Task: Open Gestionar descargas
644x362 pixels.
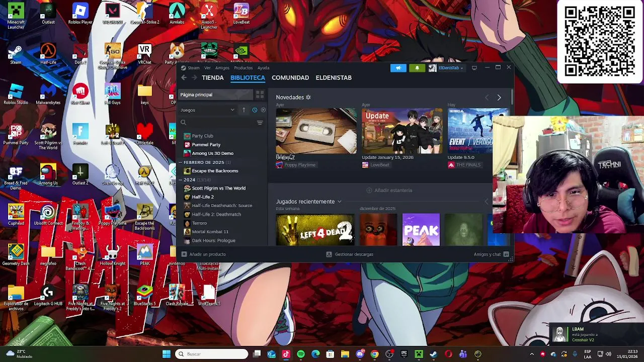Action: point(350,254)
